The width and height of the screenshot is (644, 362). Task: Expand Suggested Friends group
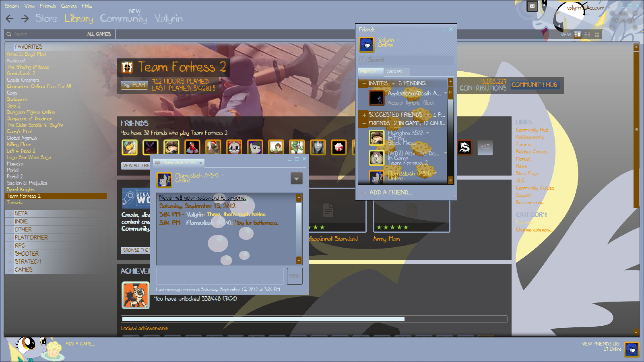(364, 115)
